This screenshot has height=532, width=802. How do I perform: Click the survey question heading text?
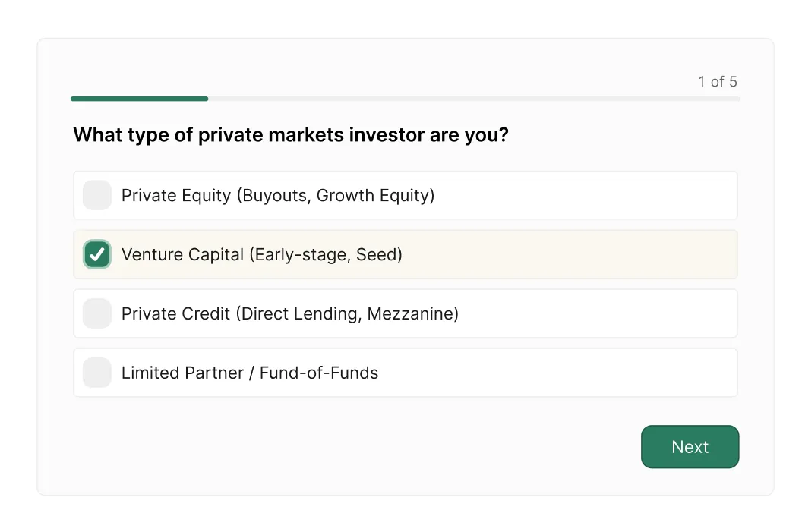(291, 134)
